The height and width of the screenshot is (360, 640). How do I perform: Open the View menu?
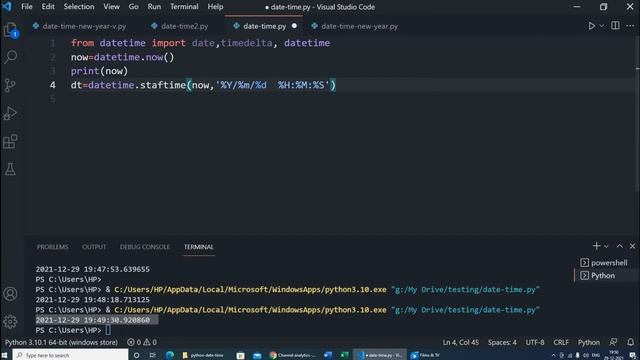111,7
